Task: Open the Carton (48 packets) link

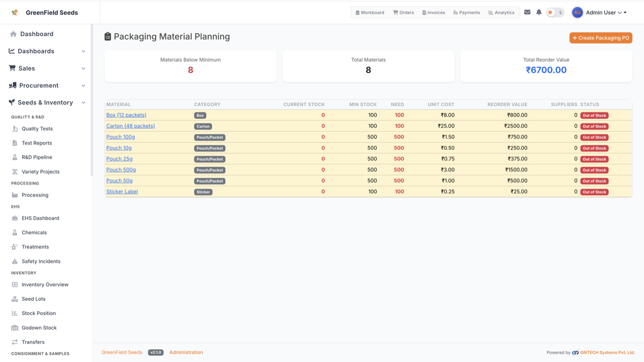Action: 131,126
